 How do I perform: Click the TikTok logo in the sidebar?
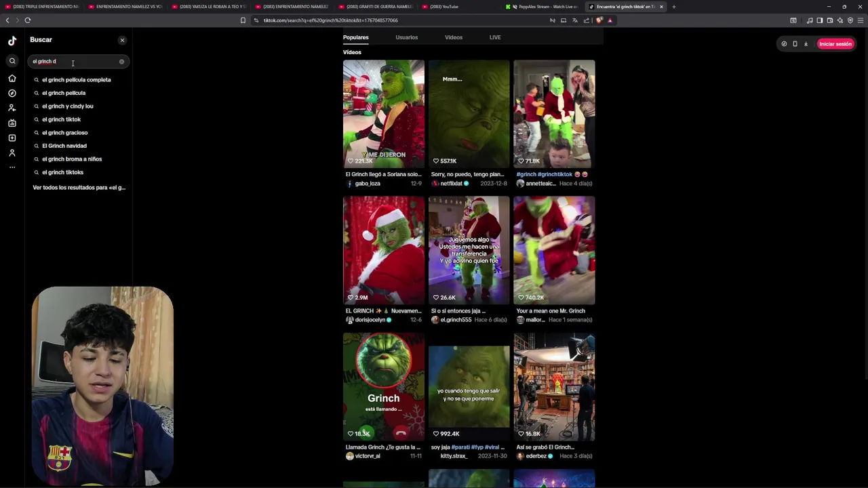click(x=12, y=41)
